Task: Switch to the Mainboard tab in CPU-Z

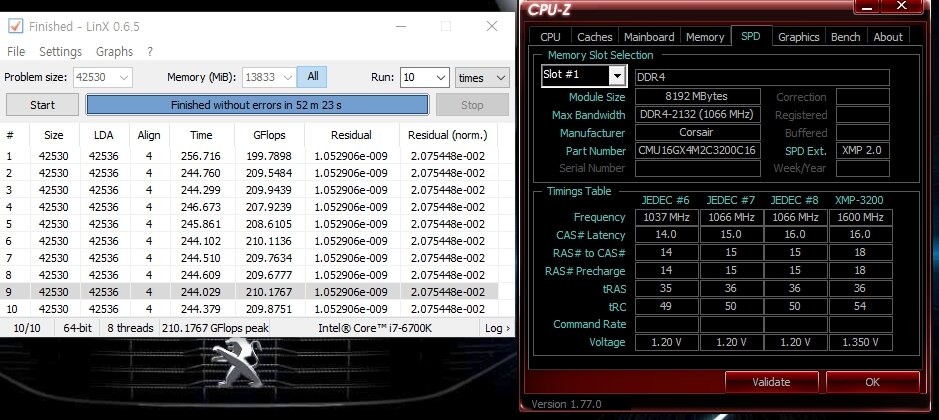Action: click(649, 37)
